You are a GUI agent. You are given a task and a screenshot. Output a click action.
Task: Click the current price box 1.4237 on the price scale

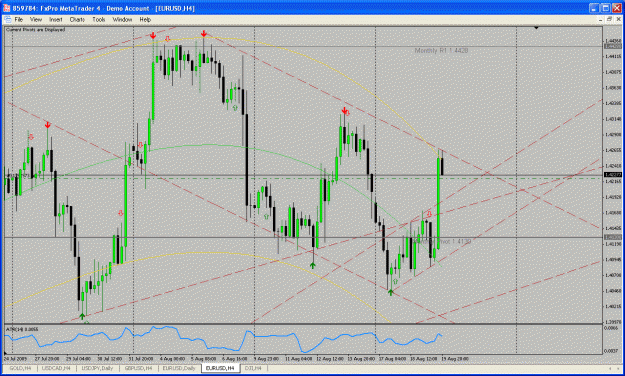[x=613, y=175]
